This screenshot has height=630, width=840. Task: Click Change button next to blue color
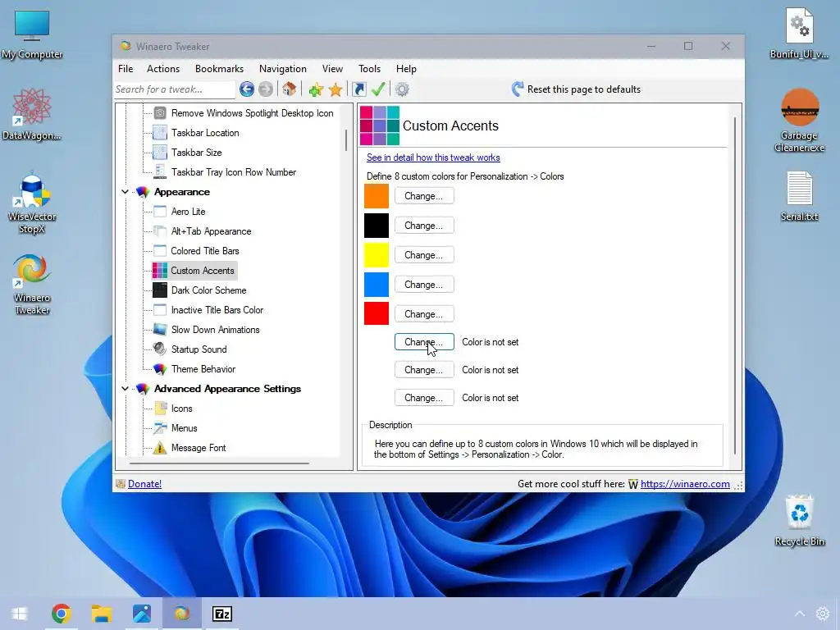coord(424,285)
